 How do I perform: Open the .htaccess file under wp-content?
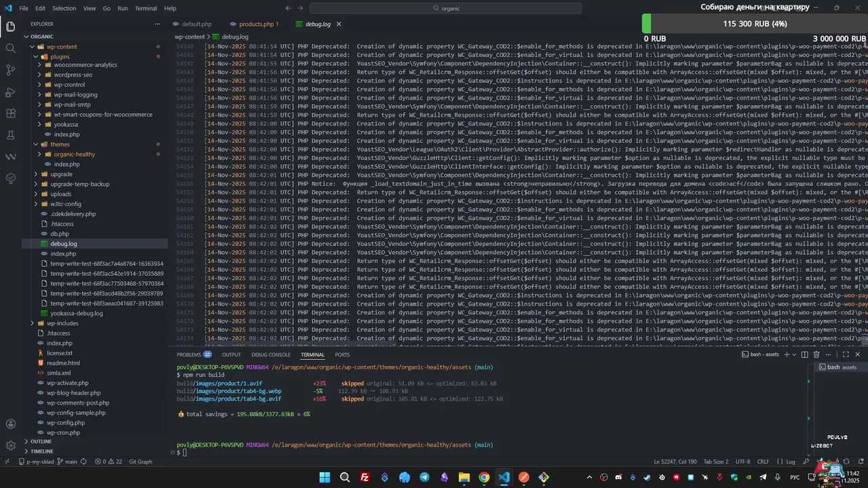(62, 224)
